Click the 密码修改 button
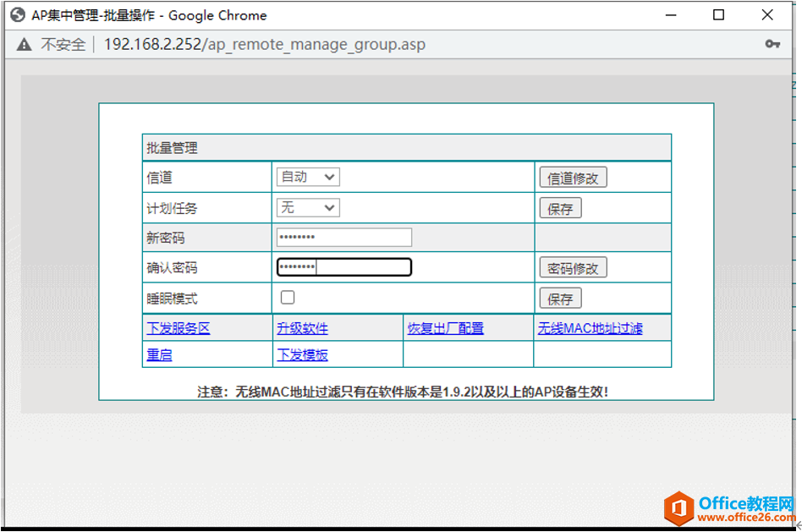This screenshot has height=532, width=802. coord(573,267)
